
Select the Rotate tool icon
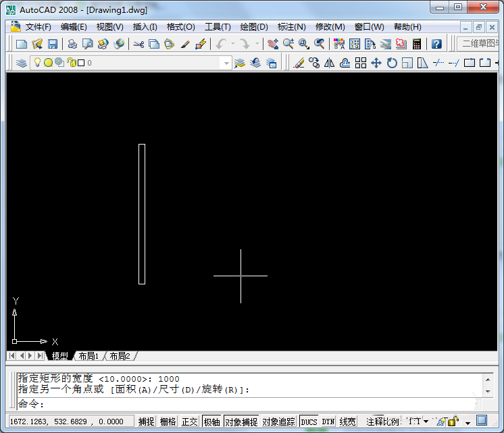pos(392,63)
